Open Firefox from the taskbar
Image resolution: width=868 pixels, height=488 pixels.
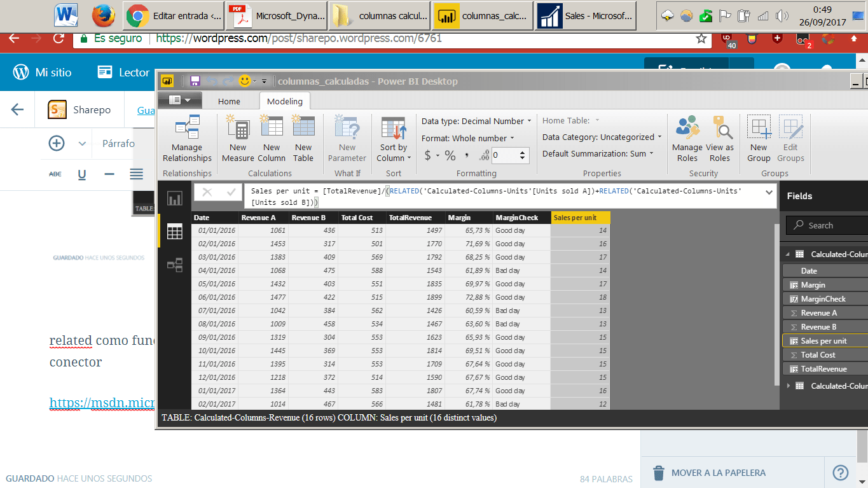point(102,16)
